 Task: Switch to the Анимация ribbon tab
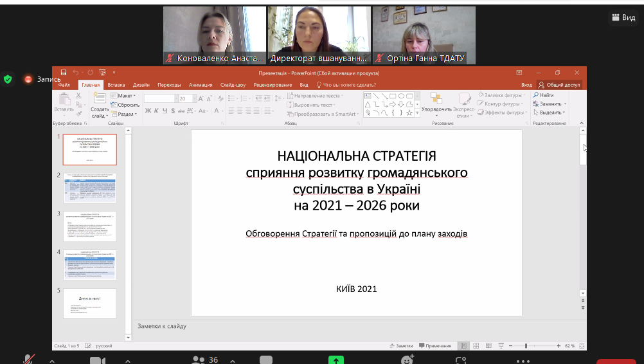coord(201,85)
